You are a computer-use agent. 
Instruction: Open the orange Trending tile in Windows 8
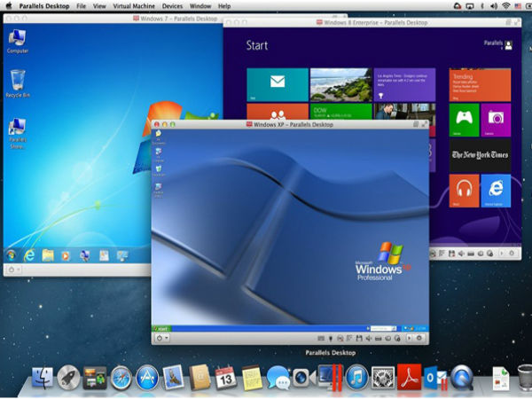(x=480, y=84)
